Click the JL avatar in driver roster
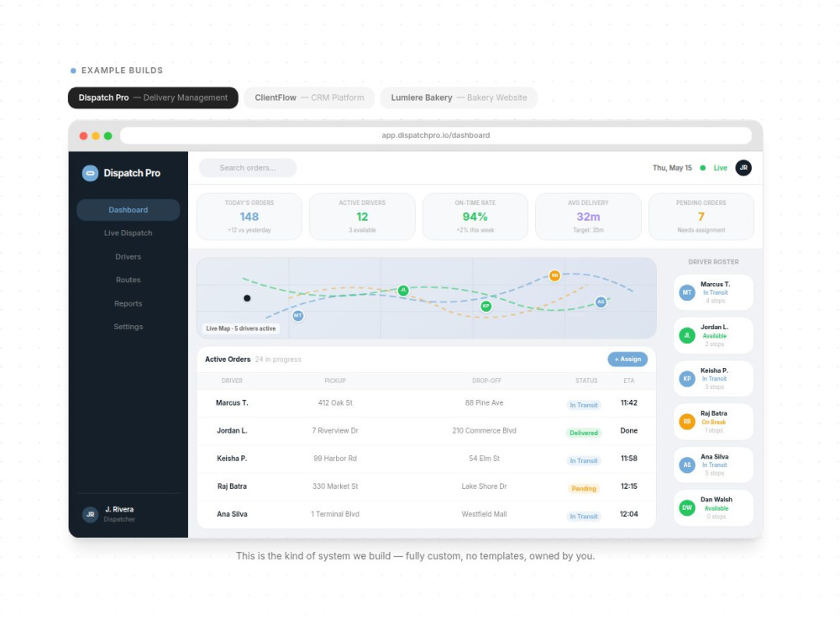The height and width of the screenshot is (630, 840). coord(687,335)
